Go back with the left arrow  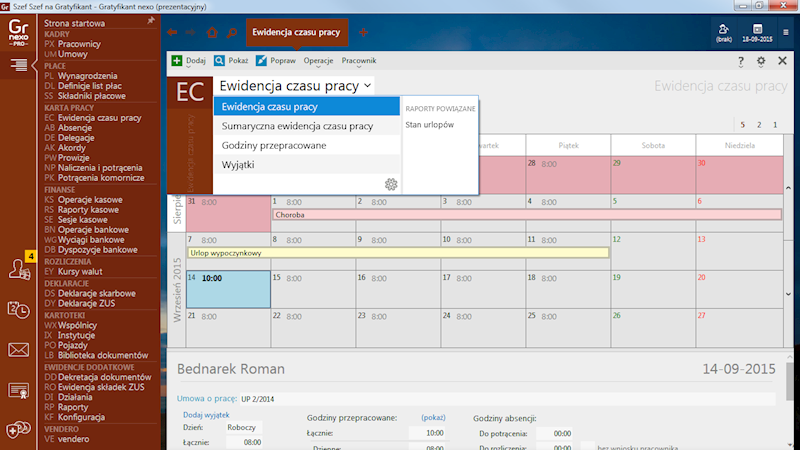172,32
